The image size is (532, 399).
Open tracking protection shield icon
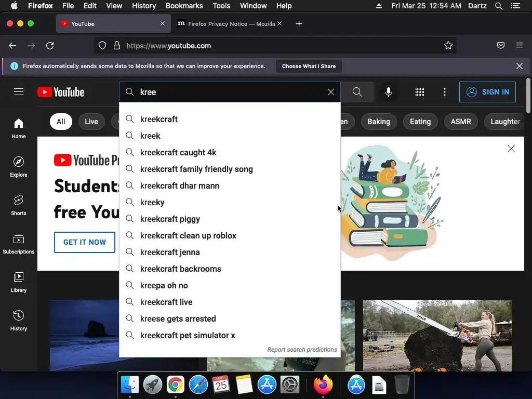[102, 46]
